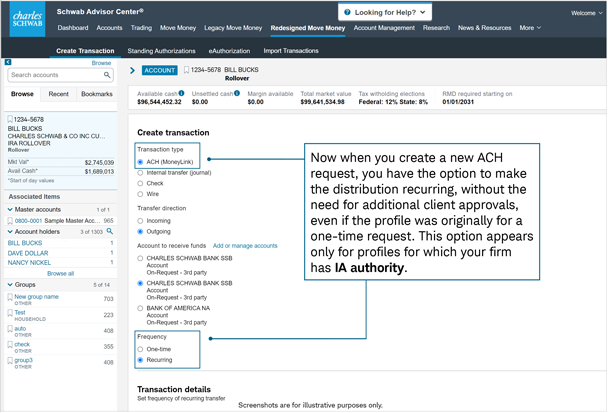Open the Available cash info icon
The width and height of the screenshot is (608, 413).
[x=181, y=93]
